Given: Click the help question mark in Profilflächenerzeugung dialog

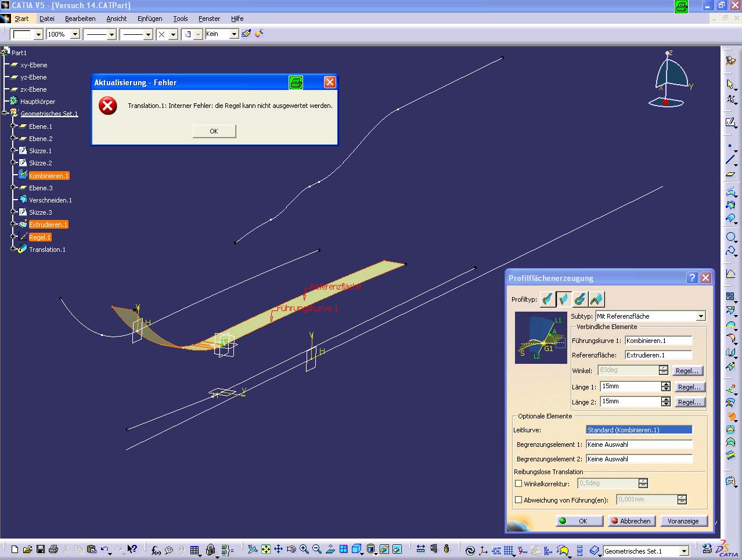Looking at the screenshot, I should click(x=692, y=278).
